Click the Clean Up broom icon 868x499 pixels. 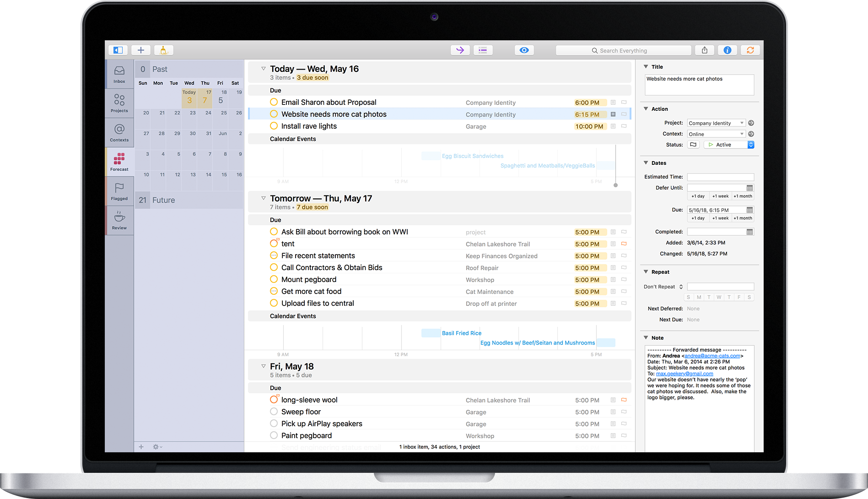tap(163, 50)
